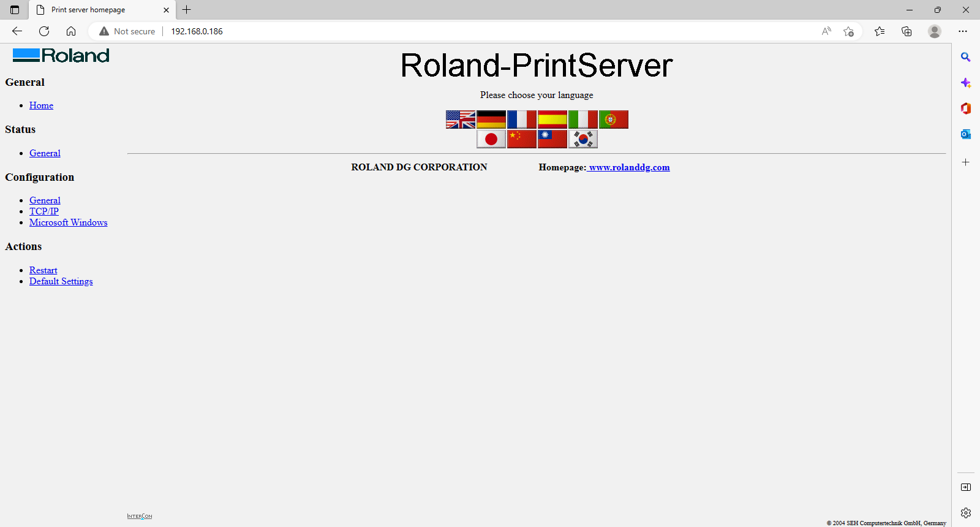Click the ROLAND DG CORPORATION text
980x527 pixels.
419,167
